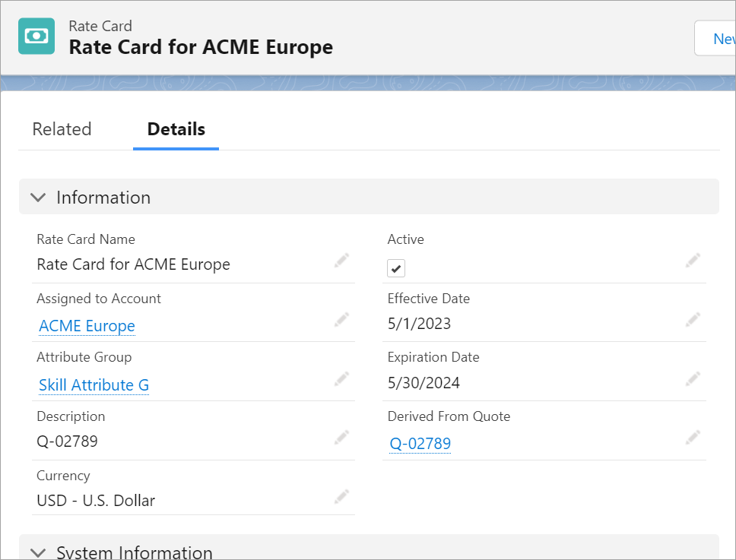The width and height of the screenshot is (736, 560).
Task: Edit the Attribute Group field
Action: tap(341, 379)
